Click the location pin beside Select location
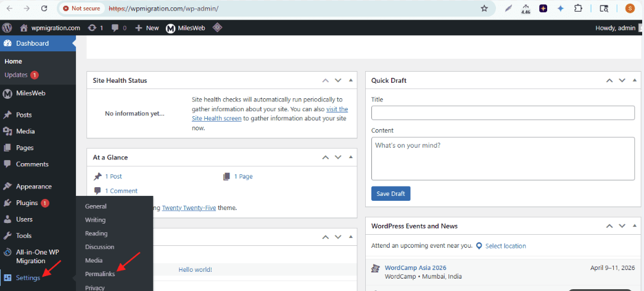 tap(479, 246)
